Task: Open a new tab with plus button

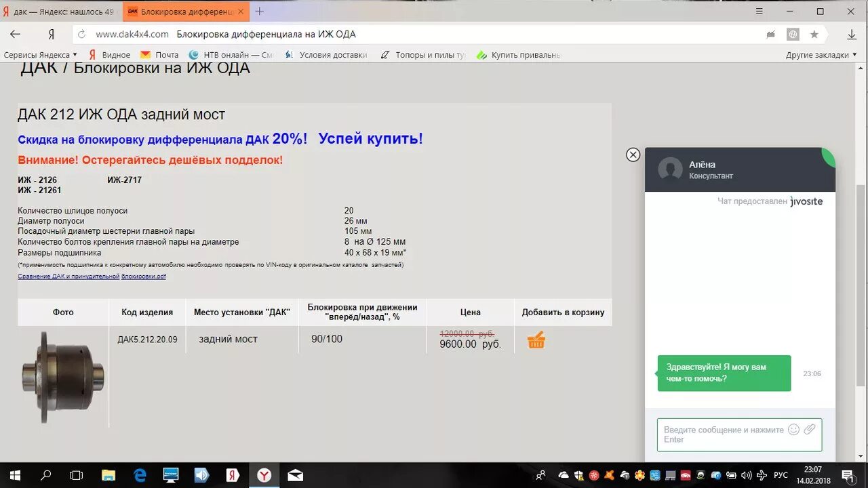Action: tap(260, 12)
